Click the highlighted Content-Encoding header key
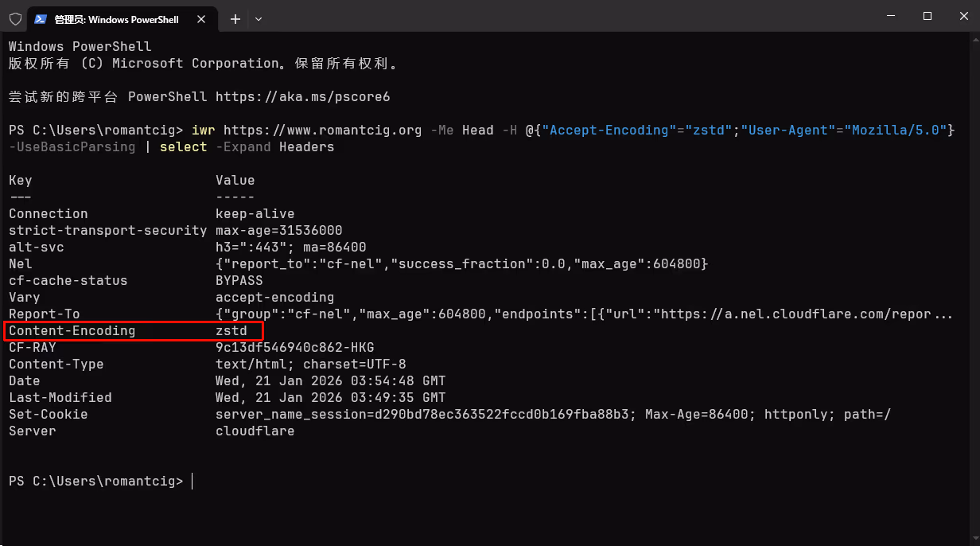980x546 pixels. 72,330
